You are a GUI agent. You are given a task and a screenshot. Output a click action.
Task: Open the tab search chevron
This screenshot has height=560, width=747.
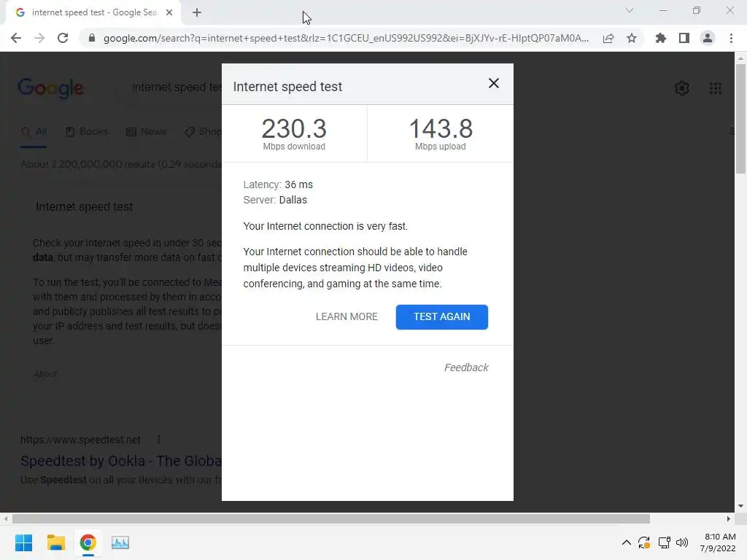click(630, 10)
